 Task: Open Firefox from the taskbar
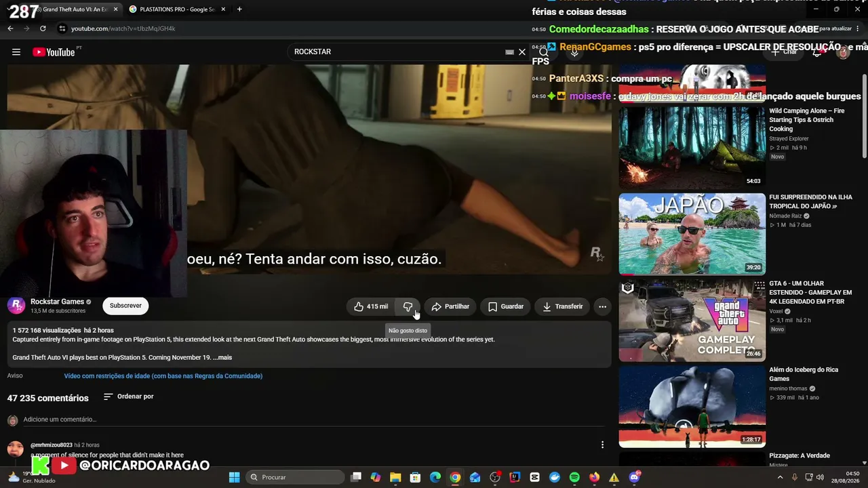pos(595,477)
